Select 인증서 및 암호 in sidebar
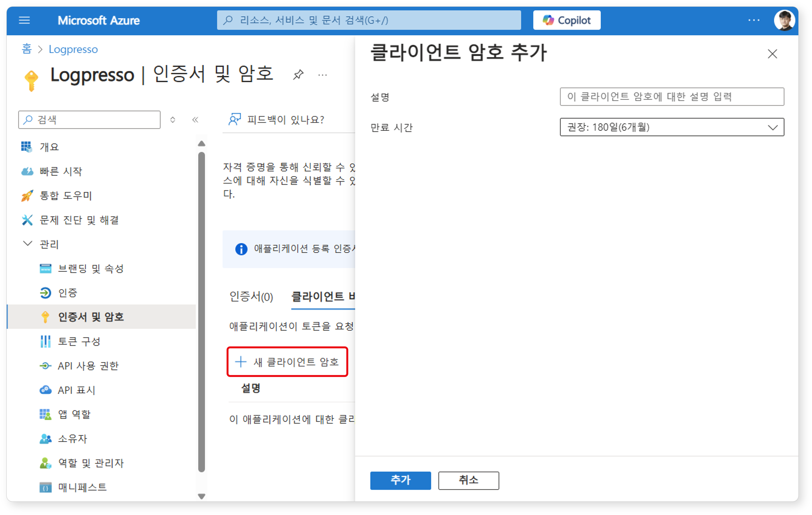 (x=101, y=317)
